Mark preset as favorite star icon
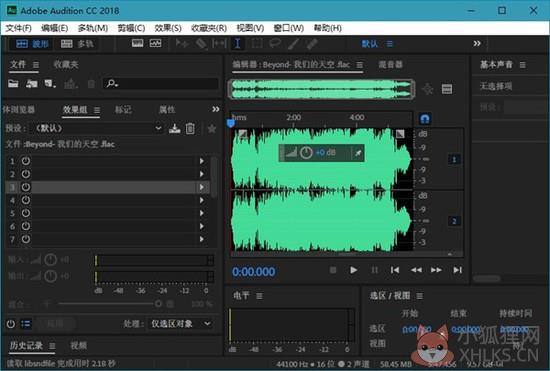 click(x=212, y=129)
